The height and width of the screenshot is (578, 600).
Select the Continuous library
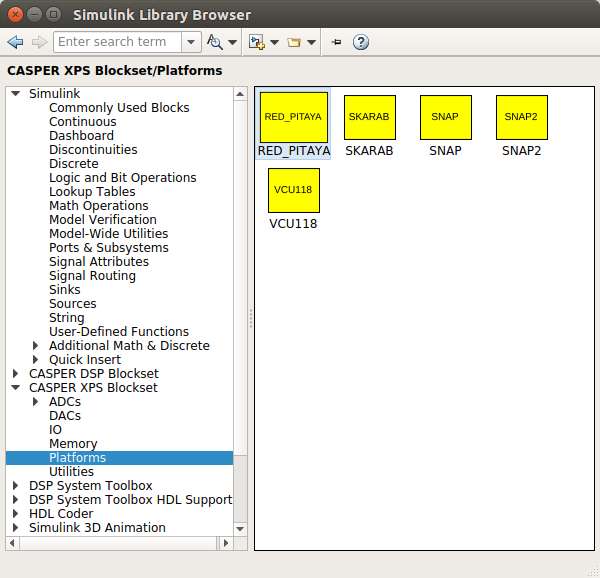point(83,122)
